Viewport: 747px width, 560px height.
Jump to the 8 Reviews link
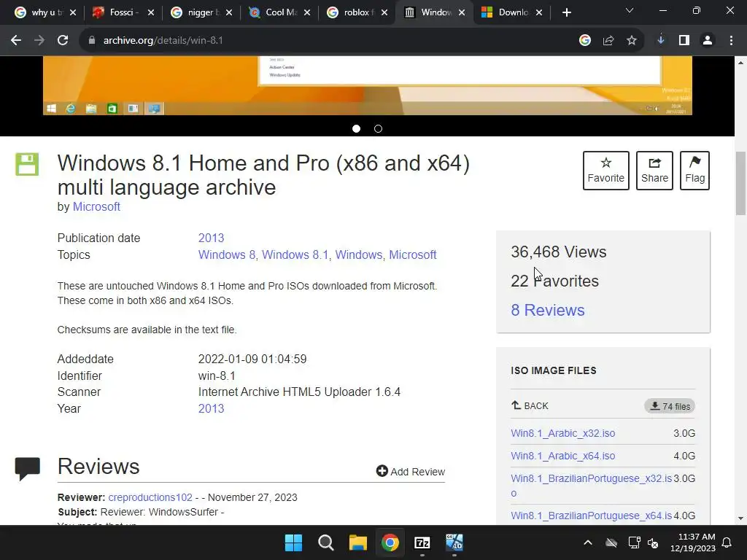548,310
